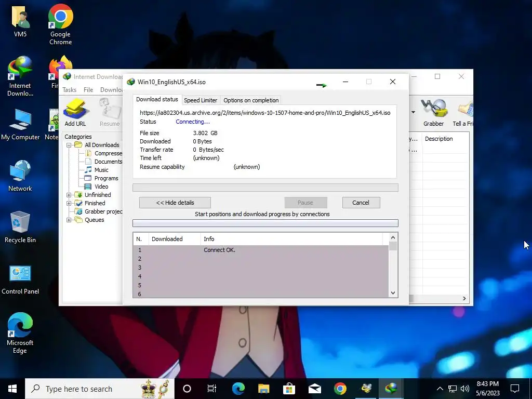Expand the Queues category node

[69, 220]
